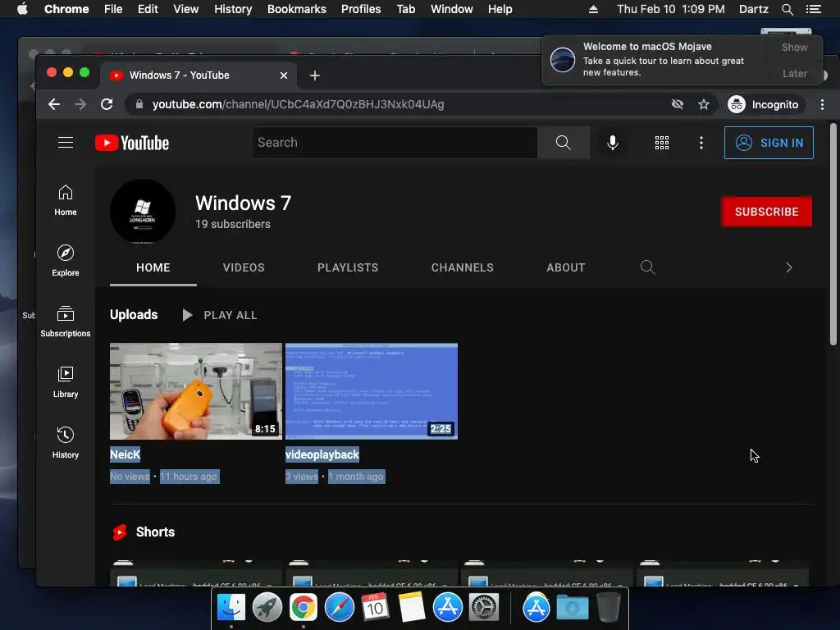Open Safari from the Dock

[339, 608]
